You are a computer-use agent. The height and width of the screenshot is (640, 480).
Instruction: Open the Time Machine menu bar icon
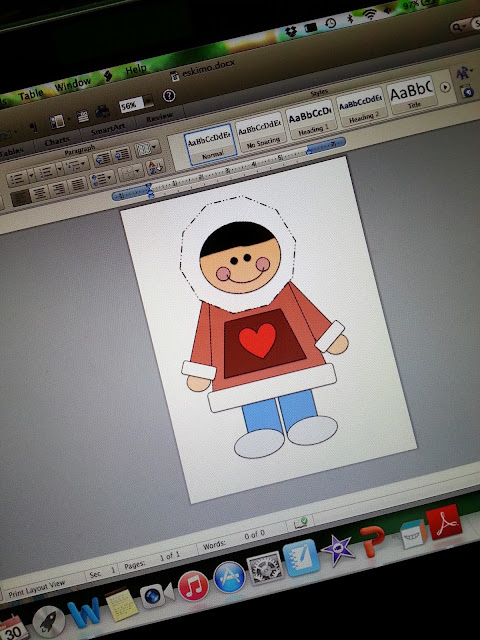[331, 22]
